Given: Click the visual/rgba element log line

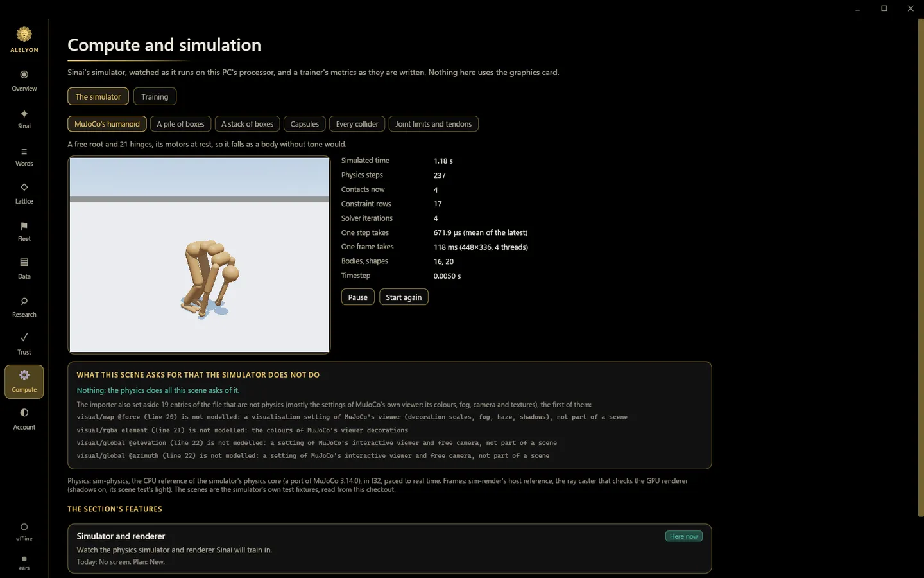Looking at the screenshot, I should [x=243, y=430].
